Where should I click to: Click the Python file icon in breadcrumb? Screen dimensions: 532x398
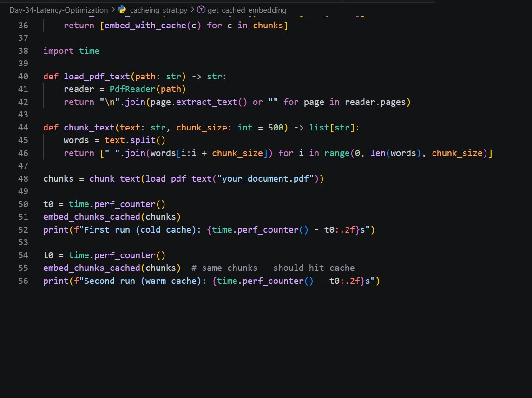122,10
